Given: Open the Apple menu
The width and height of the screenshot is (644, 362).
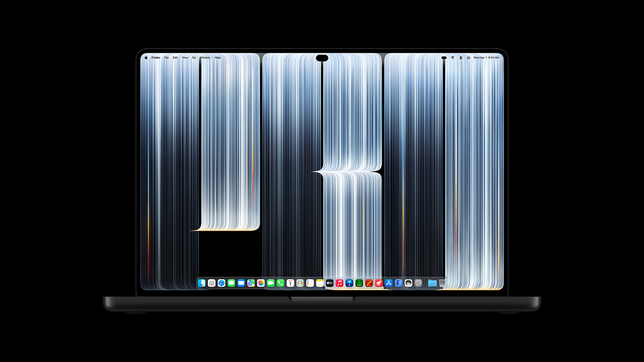Looking at the screenshot, I should click(x=146, y=58).
